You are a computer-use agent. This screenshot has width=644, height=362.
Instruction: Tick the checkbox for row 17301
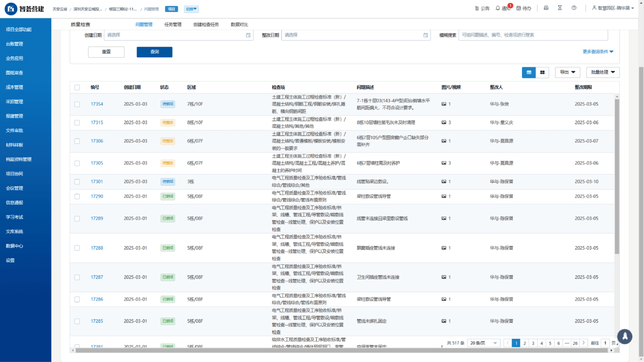(x=77, y=182)
